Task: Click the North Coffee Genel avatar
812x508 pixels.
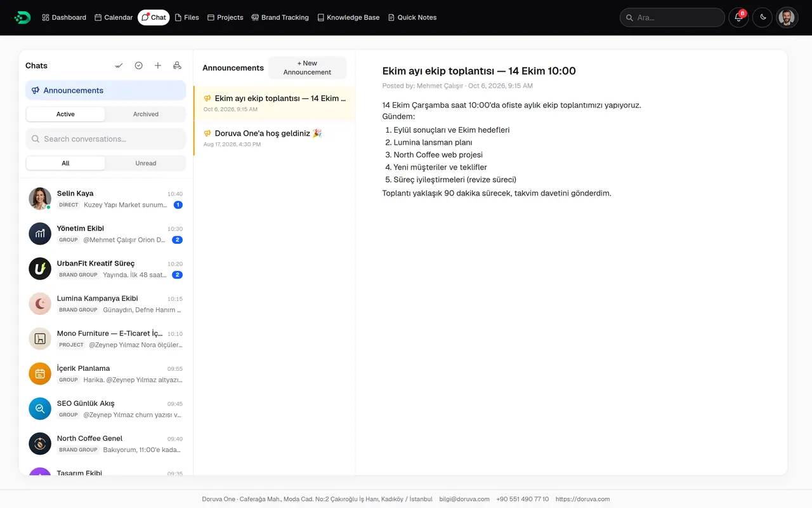Action: (x=40, y=443)
